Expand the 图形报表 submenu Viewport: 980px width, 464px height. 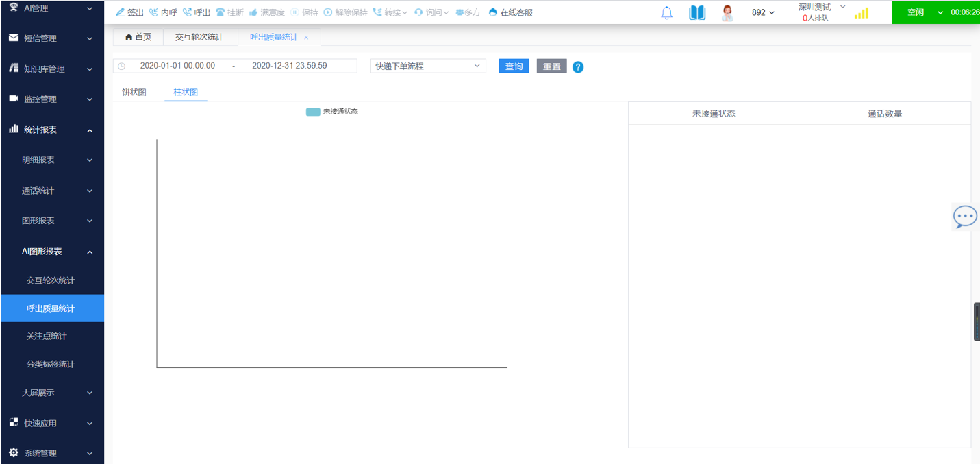pos(52,221)
